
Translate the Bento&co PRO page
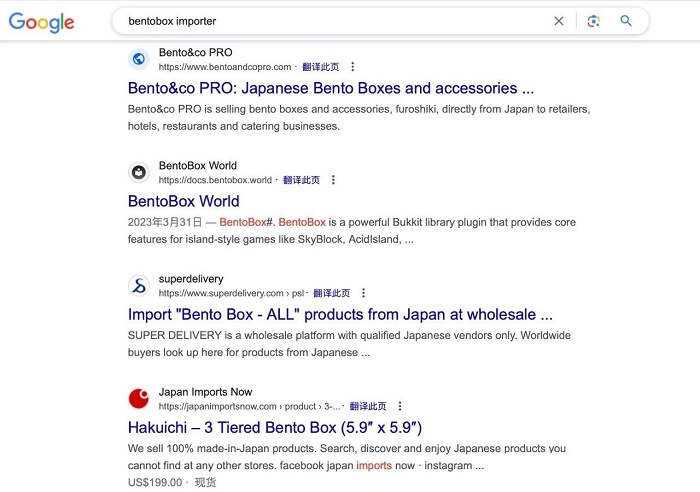(321, 67)
